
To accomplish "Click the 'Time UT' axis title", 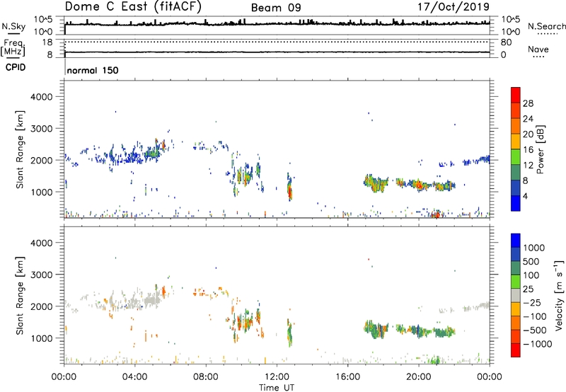I will (x=277, y=388).
